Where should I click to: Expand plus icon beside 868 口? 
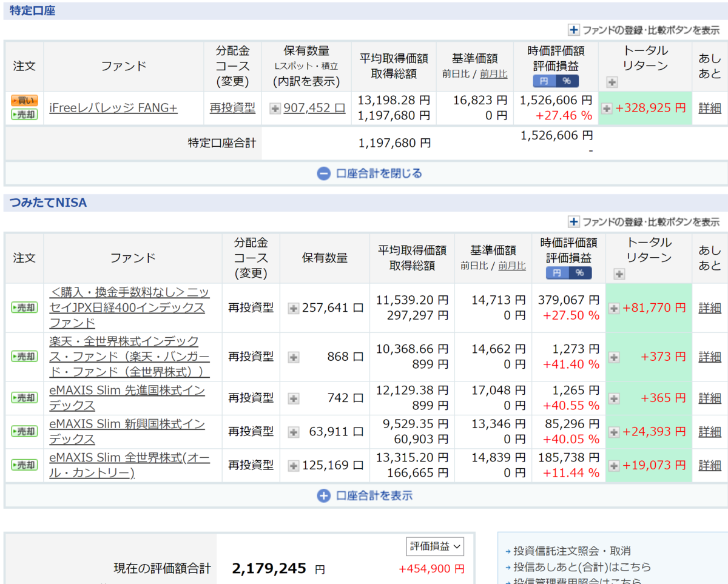[294, 357]
